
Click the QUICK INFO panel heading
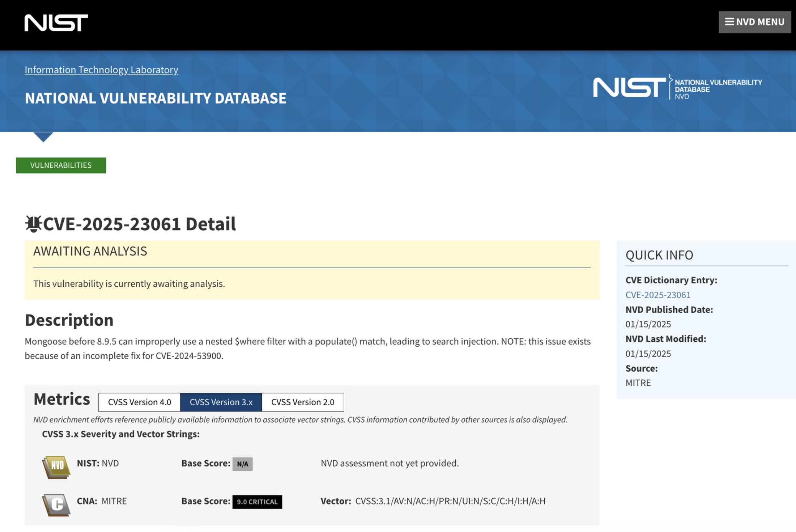(x=659, y=255)
